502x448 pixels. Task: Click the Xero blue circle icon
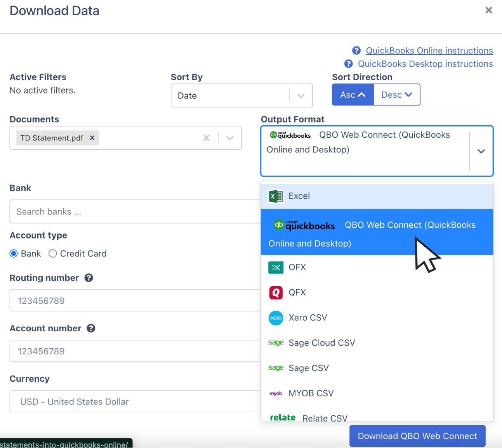[x=276, y=318]
